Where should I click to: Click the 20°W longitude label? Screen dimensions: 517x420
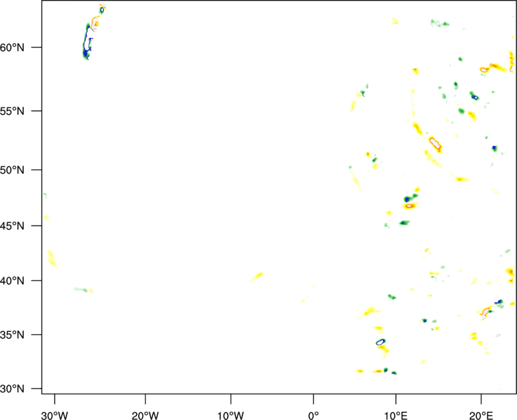click(145, 415)
